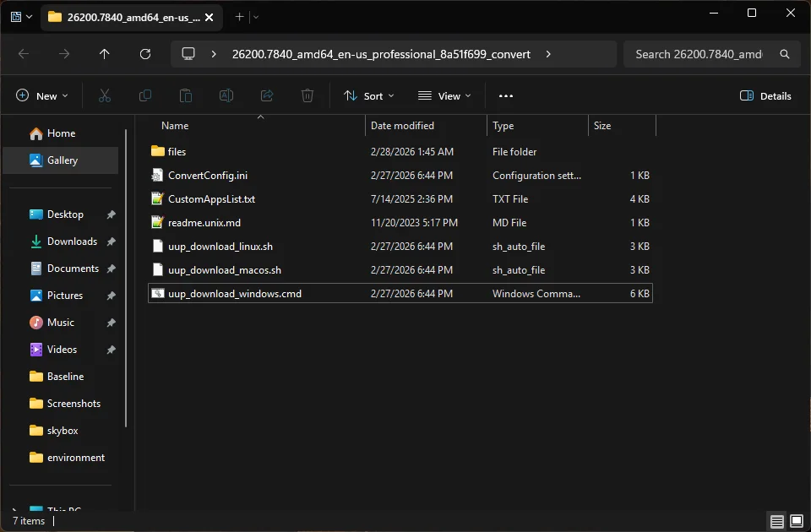The image size is (811, 532).
Task: Unpin Videos from Quick access
Action: point(111,350)
